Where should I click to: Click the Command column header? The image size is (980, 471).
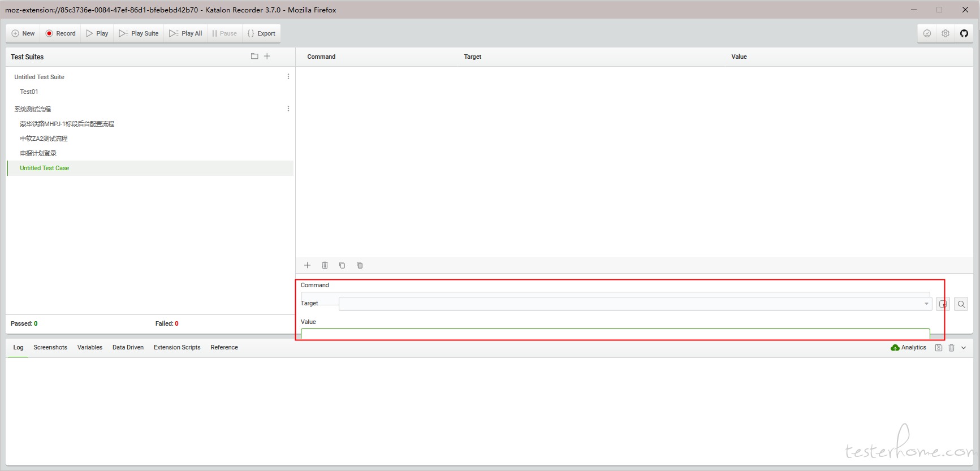[321, 57]
